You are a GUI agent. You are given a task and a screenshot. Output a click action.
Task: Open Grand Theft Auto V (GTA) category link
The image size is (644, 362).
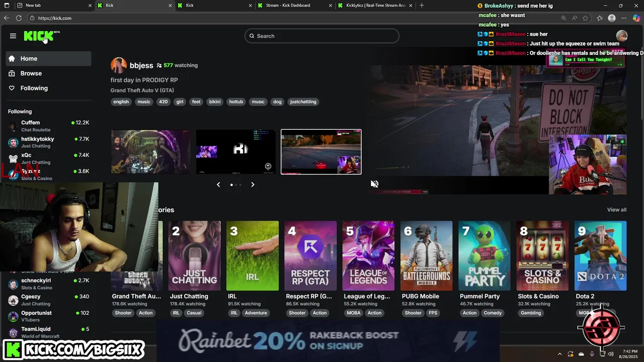pyautogui.click(x=142, y=90)
